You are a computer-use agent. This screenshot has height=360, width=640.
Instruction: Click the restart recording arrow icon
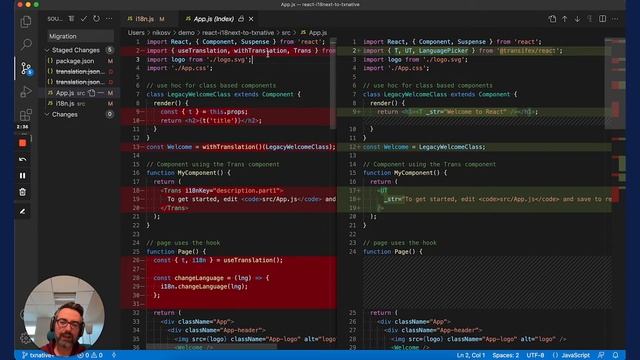[22, 159]
